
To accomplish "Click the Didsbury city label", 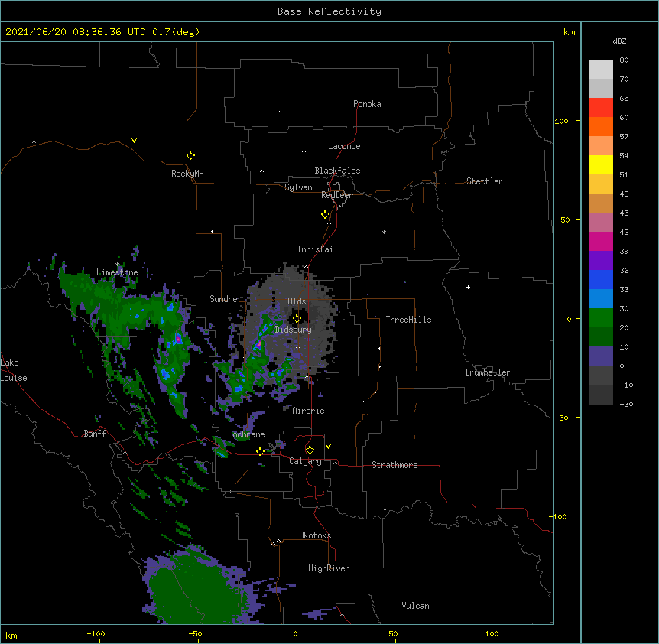I will (294, 330).
